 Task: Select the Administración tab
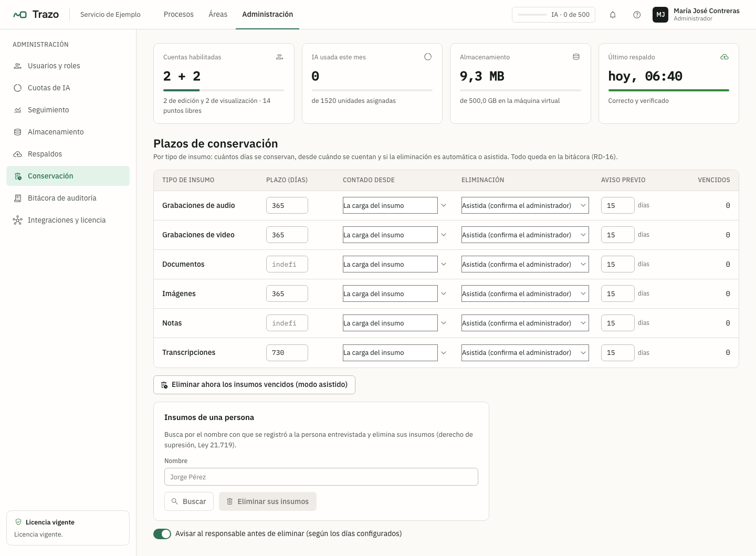click(x=268, y=15)
